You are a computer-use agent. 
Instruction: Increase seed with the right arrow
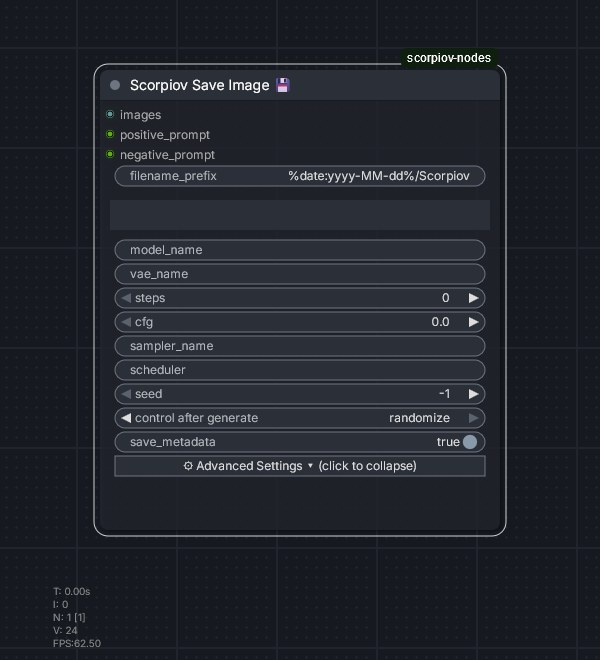click(474, 394)
